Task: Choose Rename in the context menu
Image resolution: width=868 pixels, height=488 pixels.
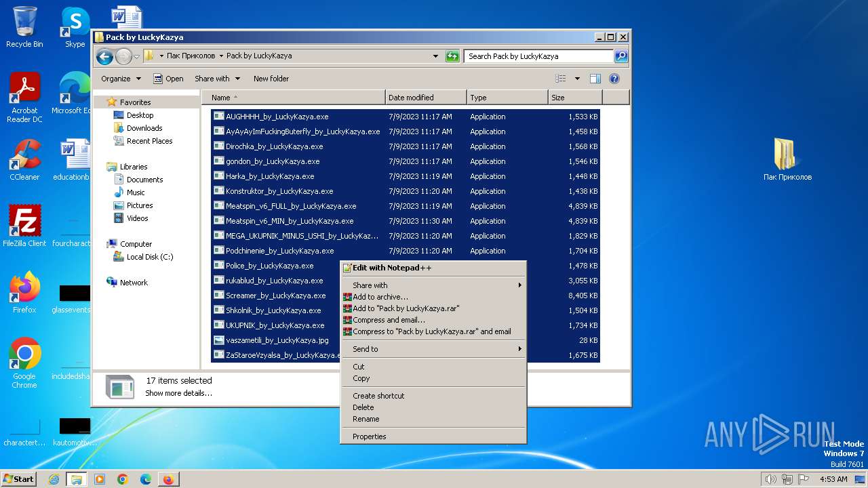Action: tap(433, 419)
